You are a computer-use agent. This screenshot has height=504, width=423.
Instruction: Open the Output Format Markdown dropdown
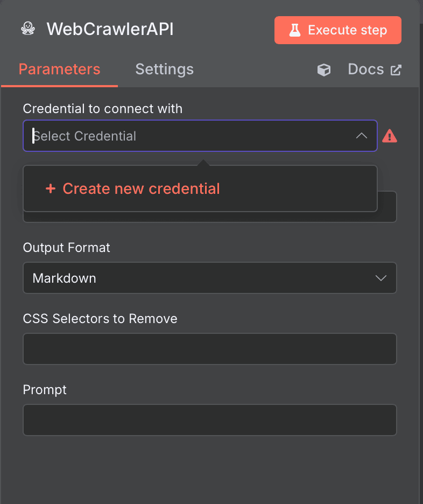(x=199, y=278)
